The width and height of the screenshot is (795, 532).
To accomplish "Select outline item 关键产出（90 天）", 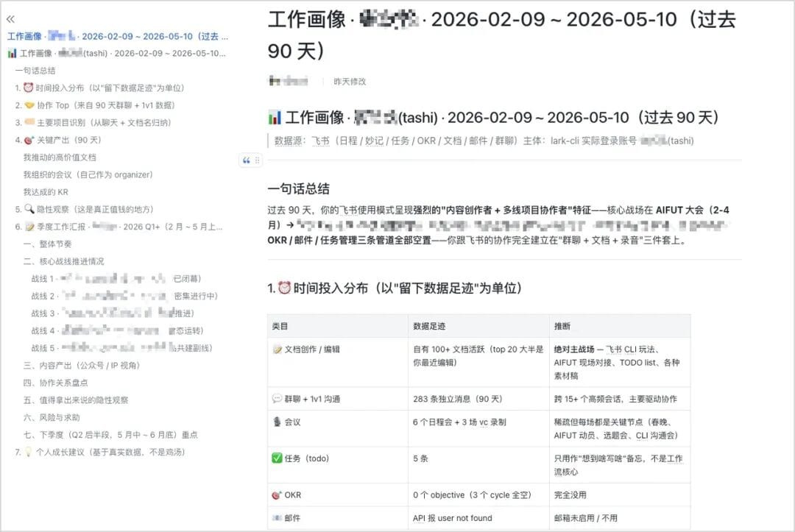I will point(58,140).
